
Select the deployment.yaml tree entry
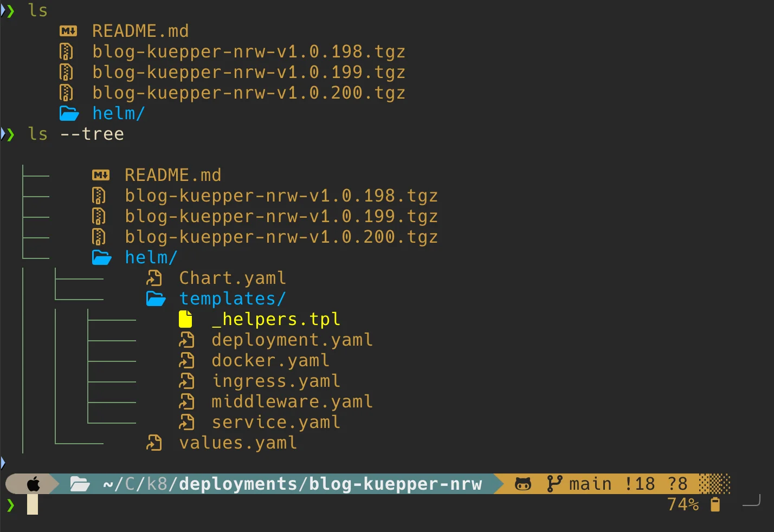coord(292,340)
